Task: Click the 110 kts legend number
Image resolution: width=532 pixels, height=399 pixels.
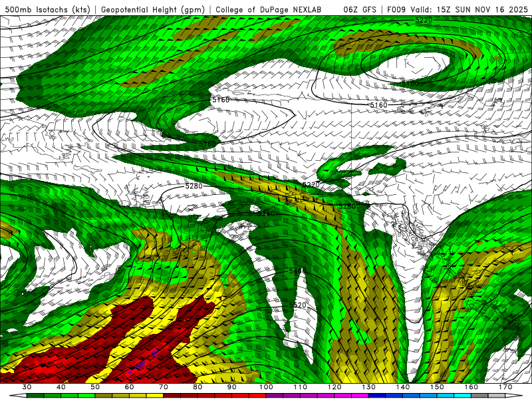Action: click(301, 387)
